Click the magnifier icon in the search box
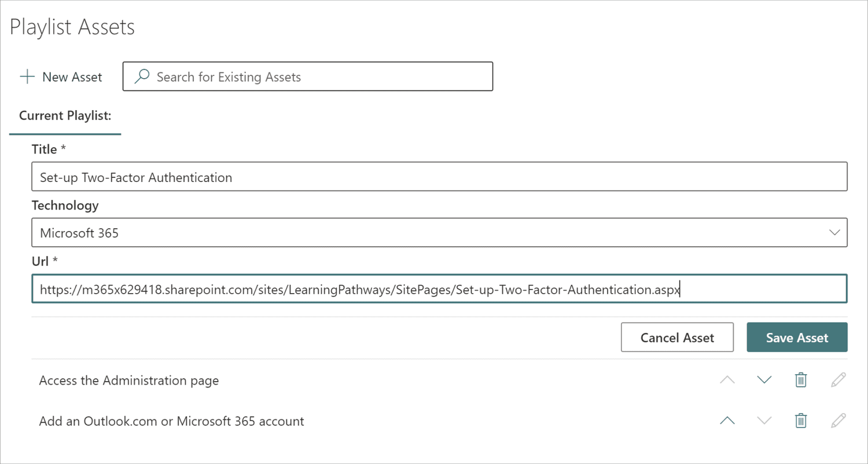Image resolution: width=868 pixels, height=464 pixels. tap(141, 76)
